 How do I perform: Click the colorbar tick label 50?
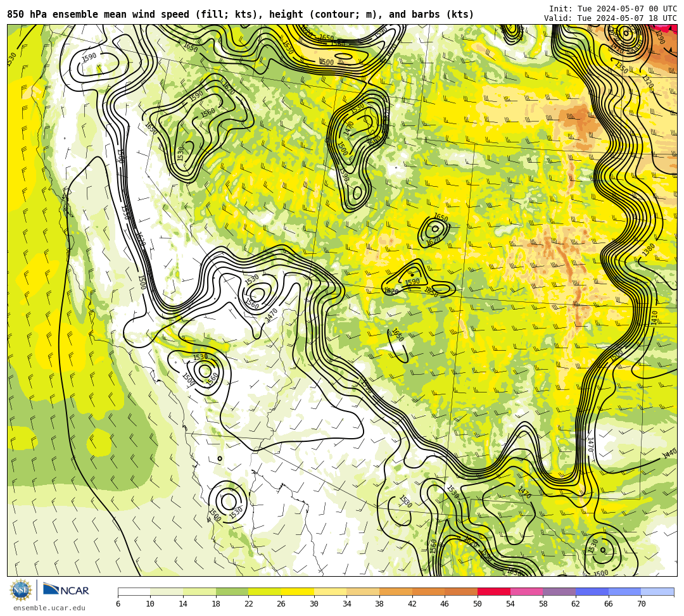tap(478, 604)
